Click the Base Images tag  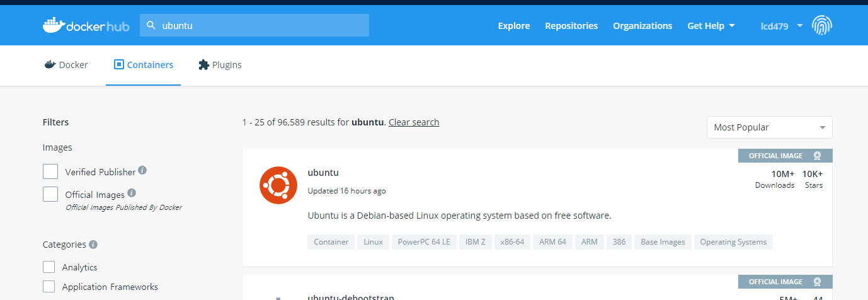pos(663,242)
